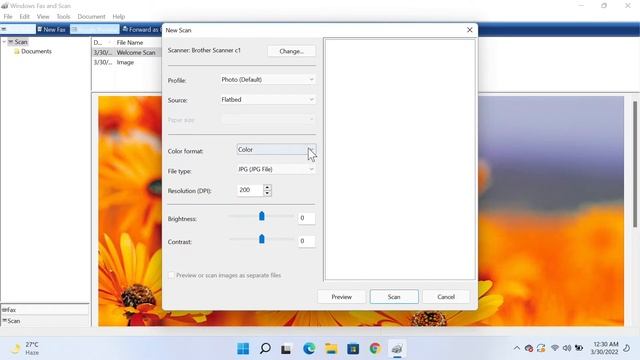Increase the Resolution DPI value
Screen dimensions: 640x360
(267, 187)
